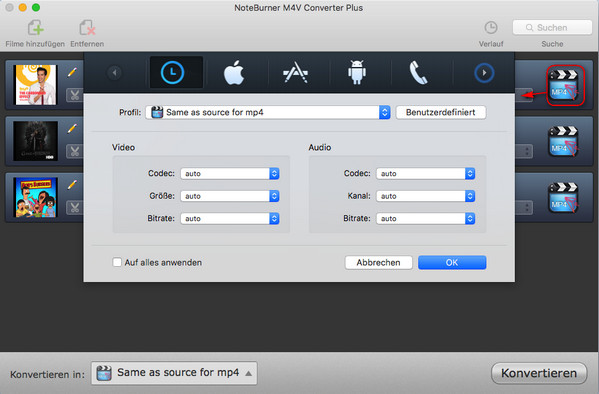Open the Audio Kanal dropdown
This screenshot has width=599, height=394.
coord(426,196)
